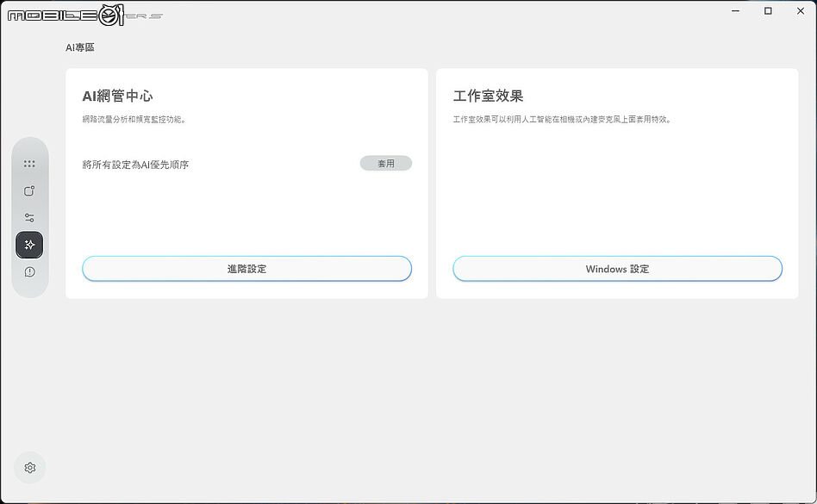
Task: Open the dashboard grid icon in sidebar
Action: pyautogui.click(x=29, y=164)
